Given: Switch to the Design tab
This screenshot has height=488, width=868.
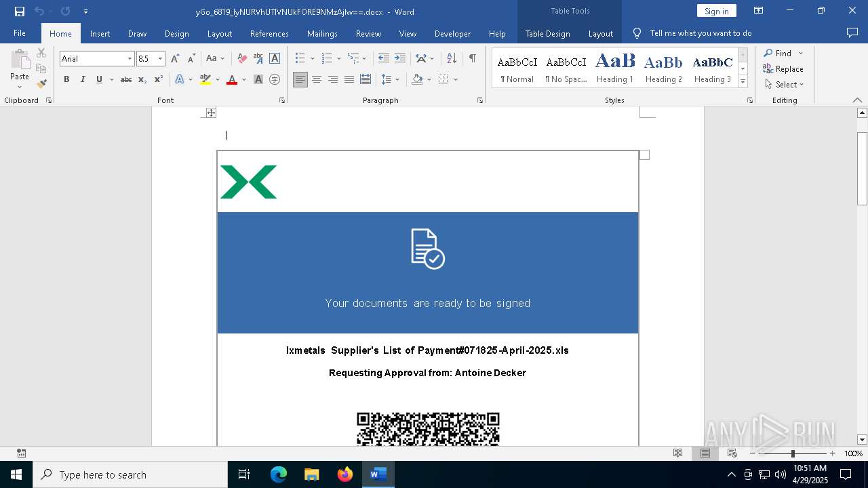Looking at the screenshot, I should click(x=176, y=33).
